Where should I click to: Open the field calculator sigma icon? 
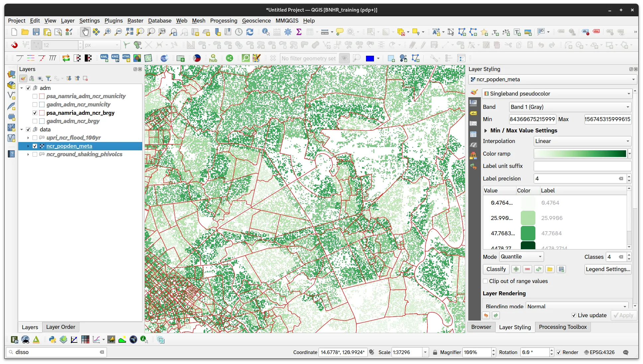(x=299, y=32)
